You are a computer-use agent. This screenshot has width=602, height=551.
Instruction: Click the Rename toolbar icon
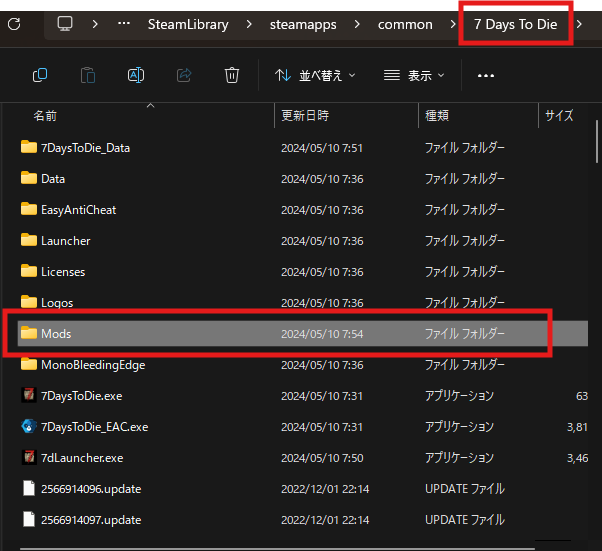(x=136, y=75)
